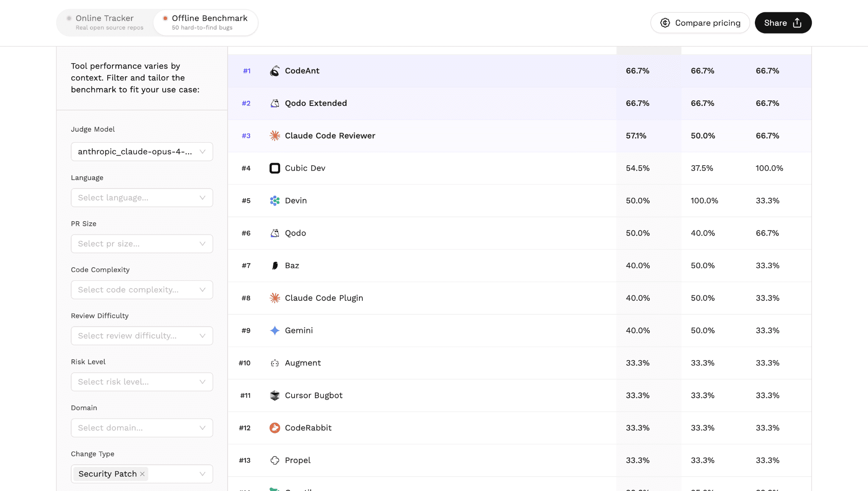The image size is (868, 491).
Task: Click the Claude Code Reviewer starburst icon
Action: coord(275,136)
